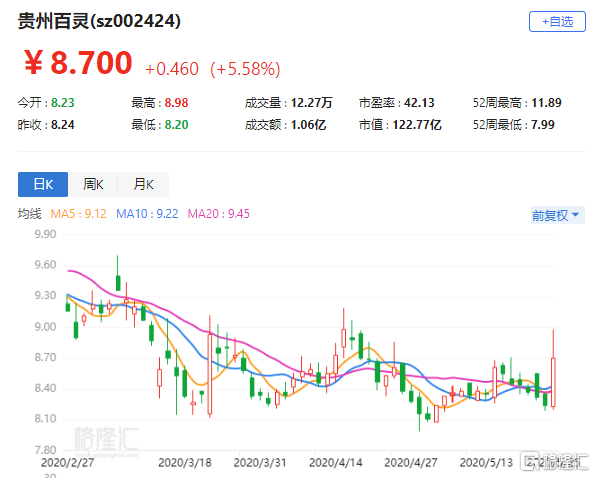The width and height of the screenshot is (595, 478).
Task: Select the MA10 : 9.22 indicator label
Action: (x=147, y=214)
